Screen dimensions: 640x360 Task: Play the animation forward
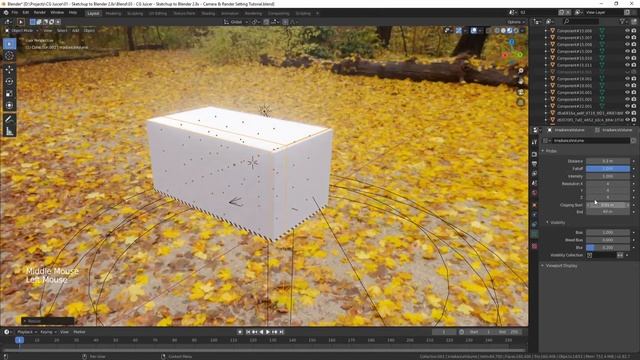pyautogui.click(x=268, y=332)
